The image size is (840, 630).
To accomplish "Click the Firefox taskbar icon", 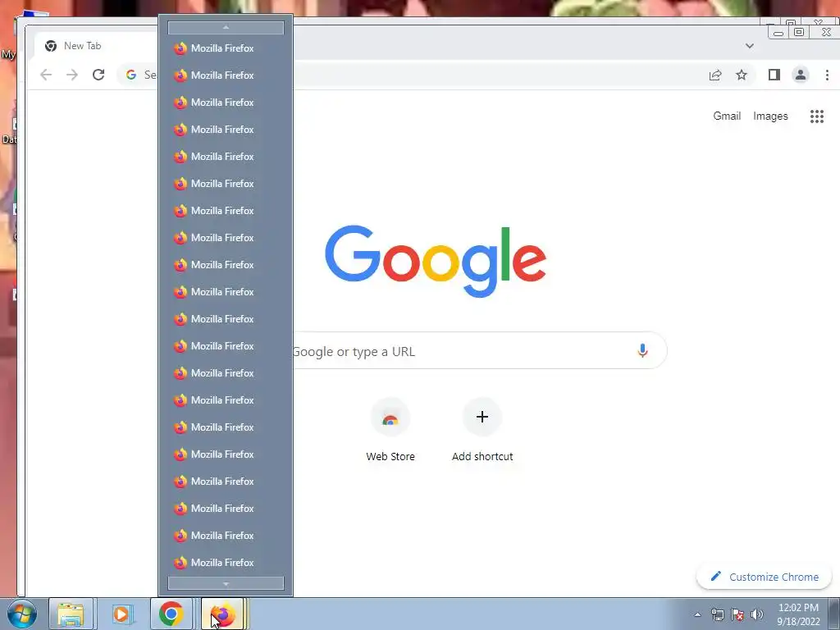I will pyautogui.click(x=222, y=614).
